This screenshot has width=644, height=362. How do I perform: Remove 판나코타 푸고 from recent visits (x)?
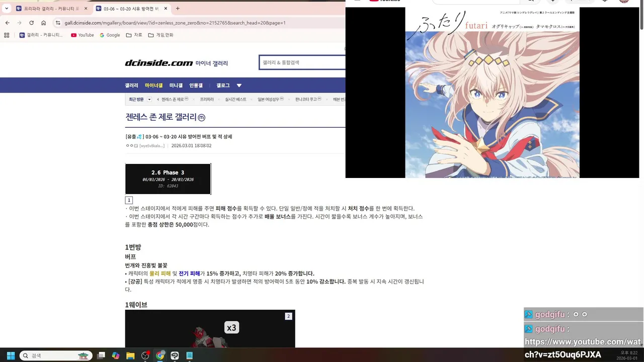coord(327,100)
